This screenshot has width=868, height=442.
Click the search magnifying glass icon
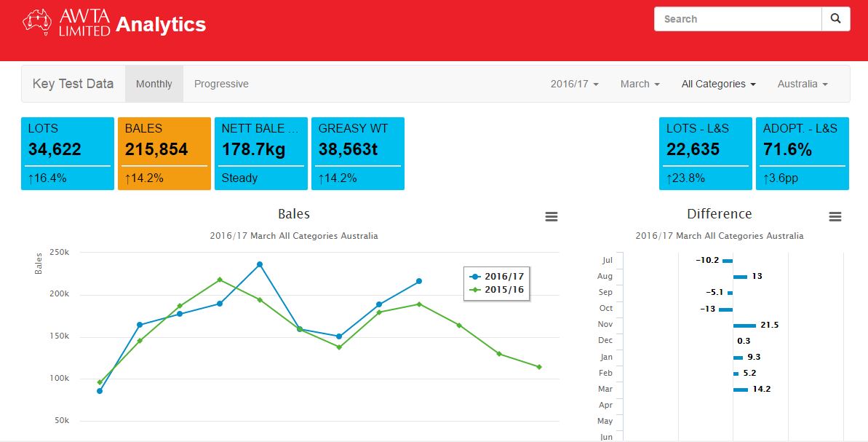[x=835, y=18]
